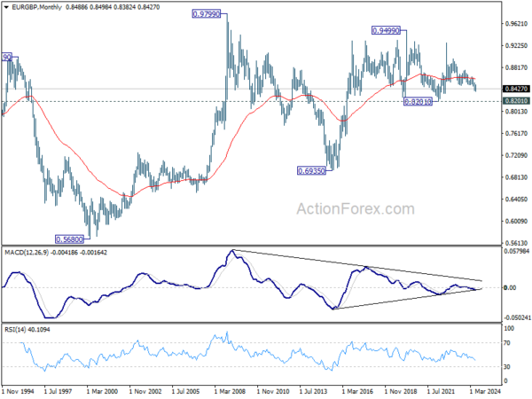Click the RSI 30 level label
532x399 pixels.
pos(506,367)
